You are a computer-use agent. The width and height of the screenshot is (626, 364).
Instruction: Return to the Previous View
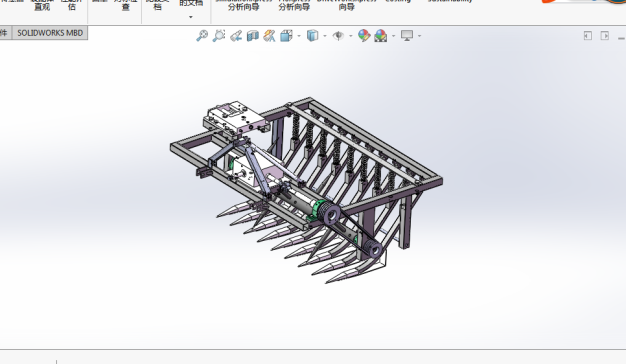coord(236,36)
